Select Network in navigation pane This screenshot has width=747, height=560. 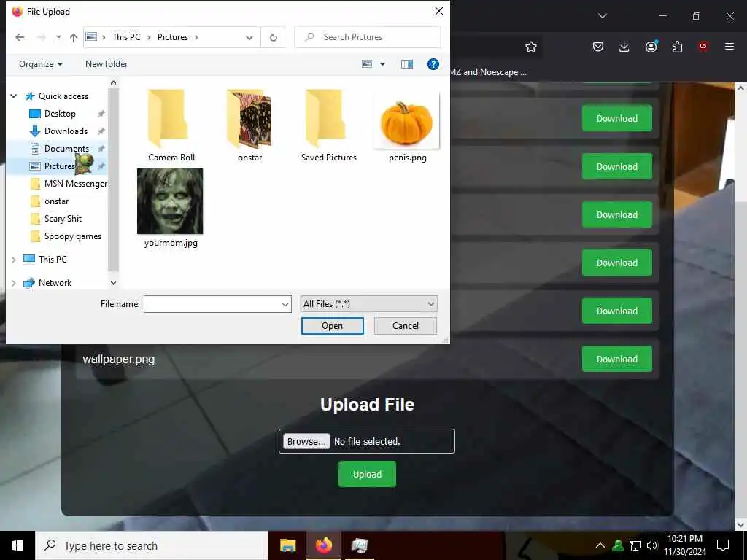pos(55,283)
